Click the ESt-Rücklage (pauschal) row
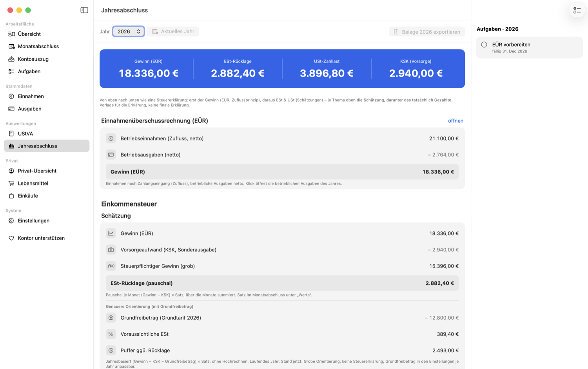The width and height of the screenshot is (588, 369). tap(282, 283)
